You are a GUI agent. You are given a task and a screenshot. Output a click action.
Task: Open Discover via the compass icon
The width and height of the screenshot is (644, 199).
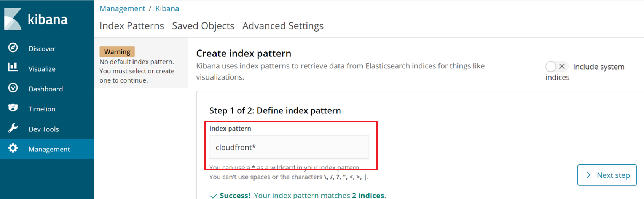tap(13, 48)
